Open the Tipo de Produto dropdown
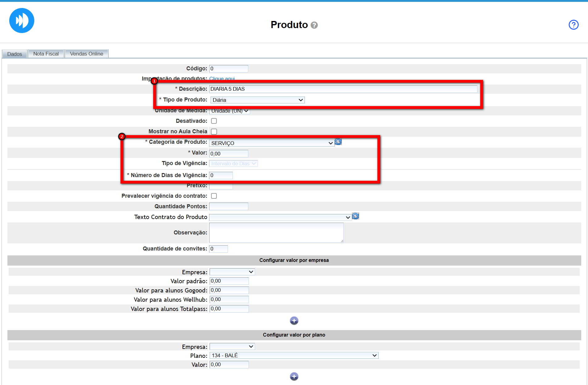 [258, 100]
